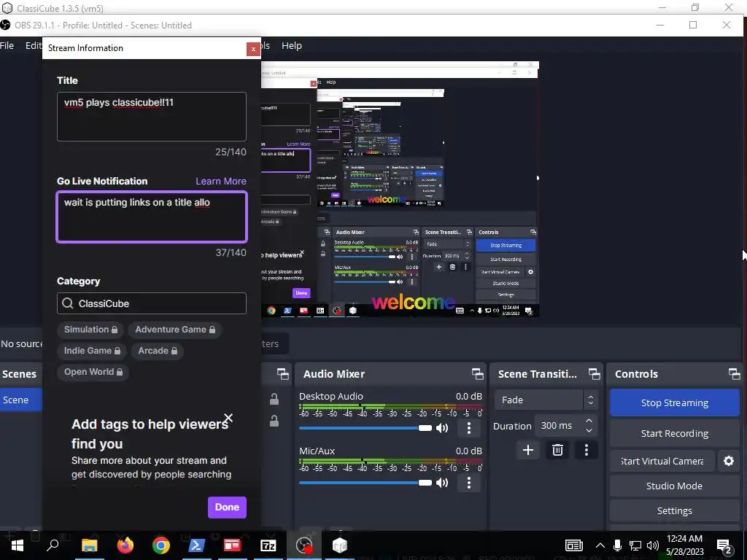
Task: Open Windows taskbar search
Action: pos(53,545)
